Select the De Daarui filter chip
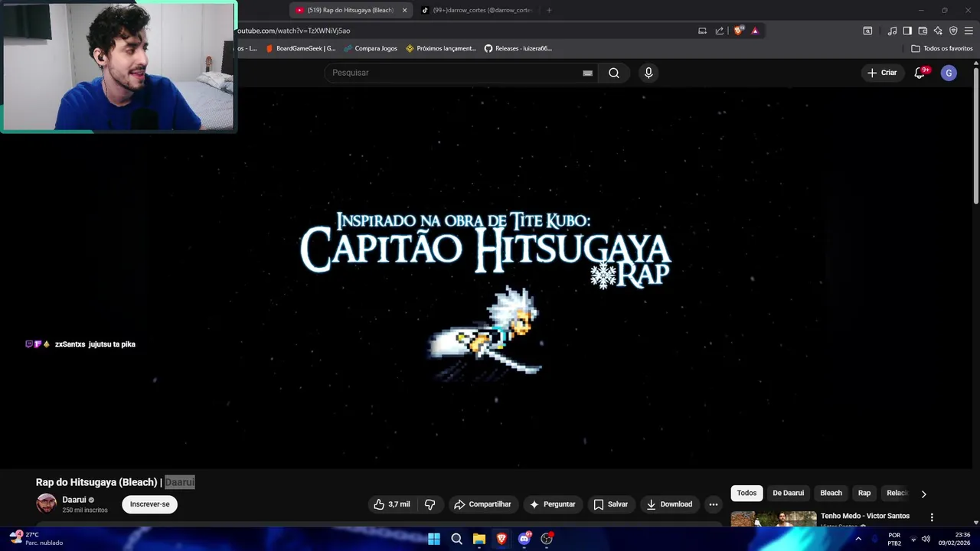The image size is (980, 551). point(788,494)
